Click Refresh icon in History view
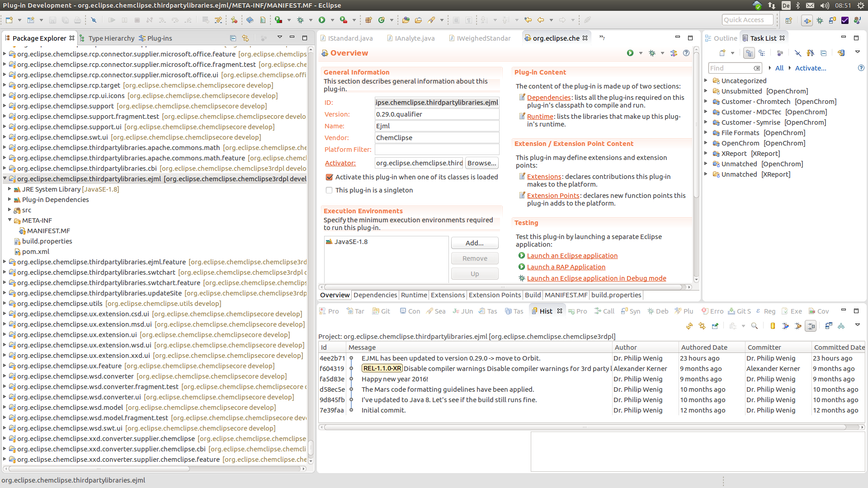868x488 pixels. click(x=689, y=326)
